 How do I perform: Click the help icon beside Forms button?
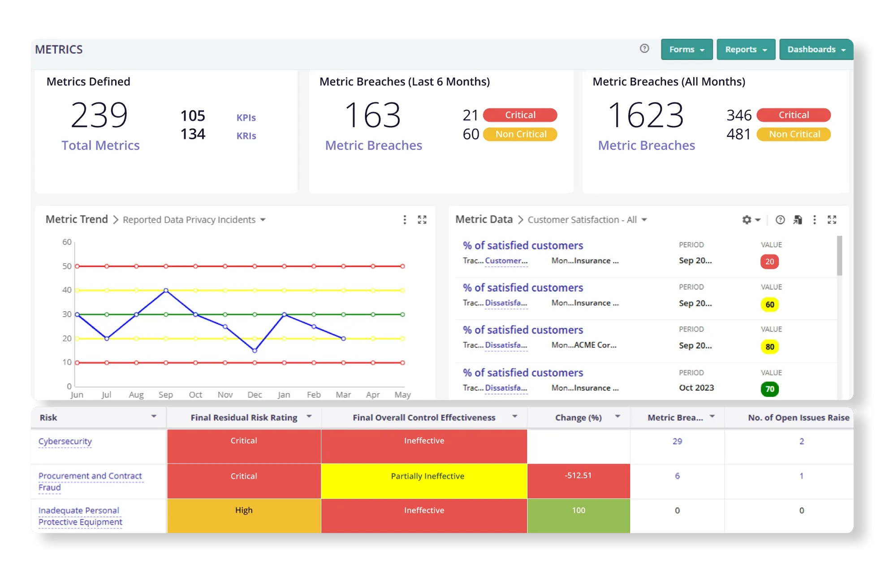[644, 48]
